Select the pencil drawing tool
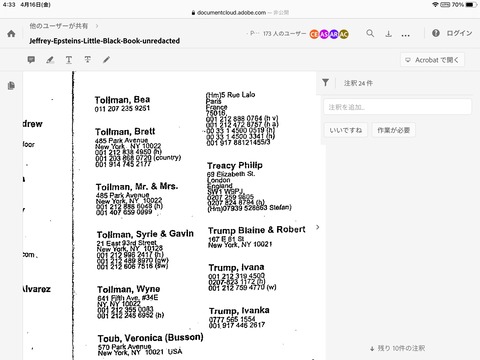 (106, 60)
